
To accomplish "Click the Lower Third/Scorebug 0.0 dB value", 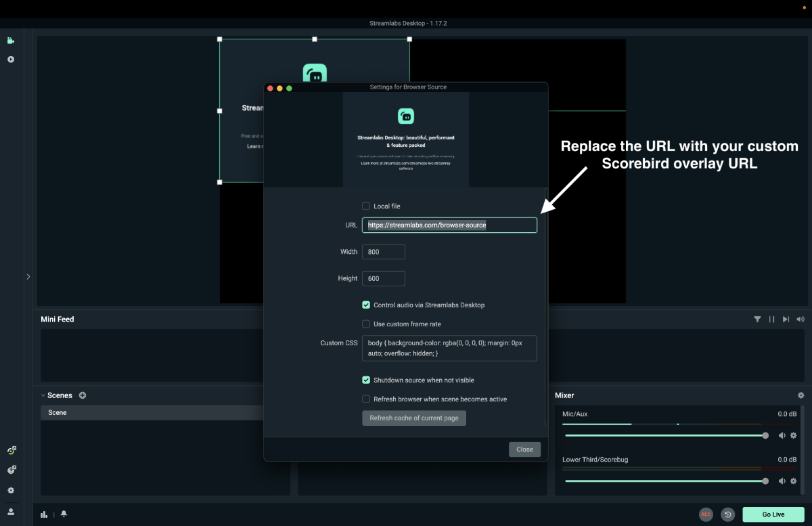I will pos(787,460).
